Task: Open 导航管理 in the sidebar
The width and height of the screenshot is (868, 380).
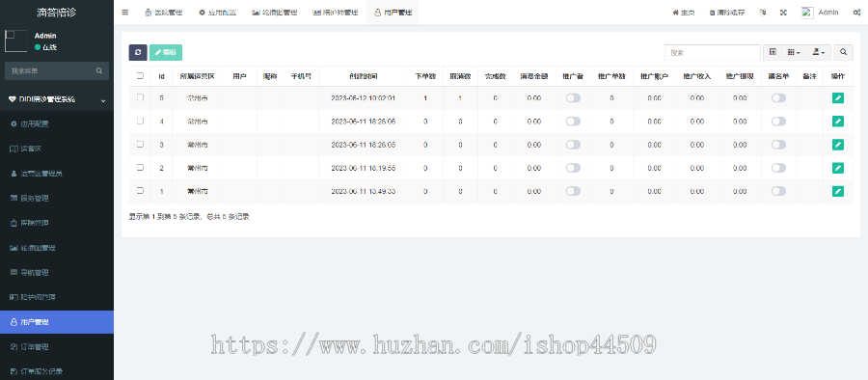Action: 57,273
